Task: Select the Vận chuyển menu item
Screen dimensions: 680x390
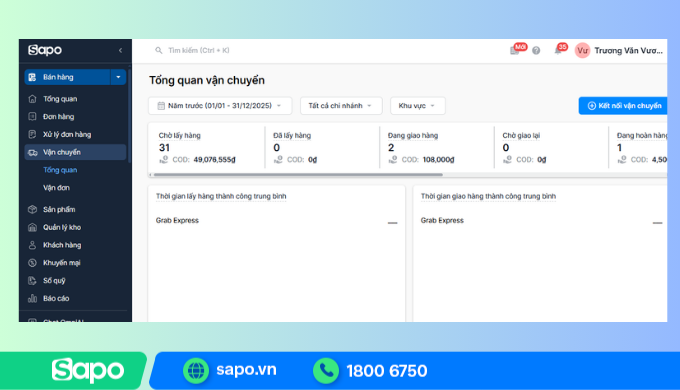Action: pyautogui.click(x=75, y=152)
